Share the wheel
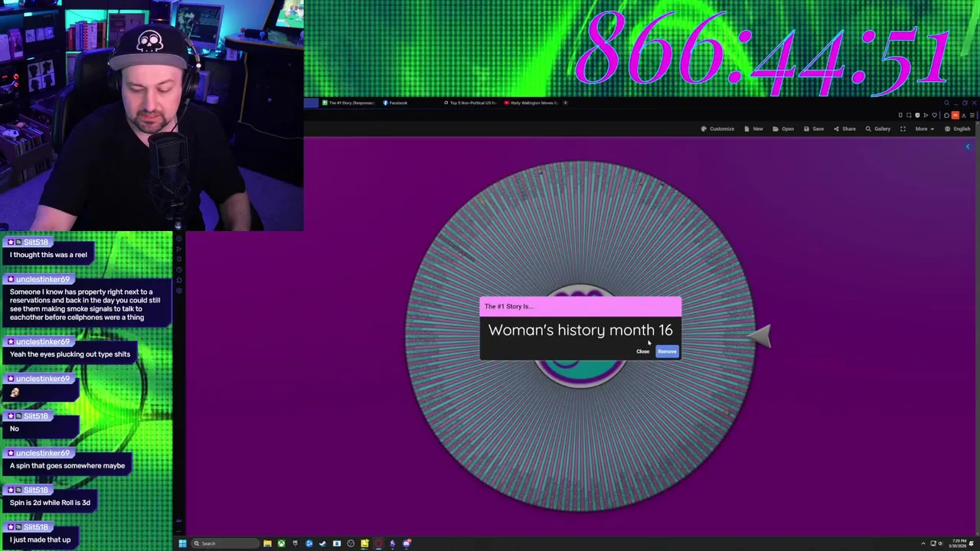The image size is (980, 551). point(844,129)
